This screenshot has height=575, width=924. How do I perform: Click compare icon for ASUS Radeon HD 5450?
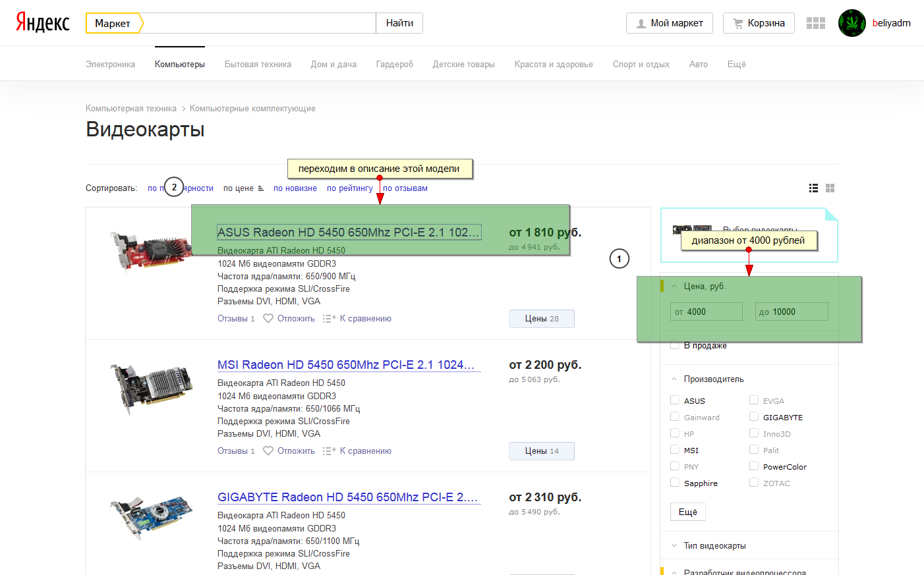(330, 319)
